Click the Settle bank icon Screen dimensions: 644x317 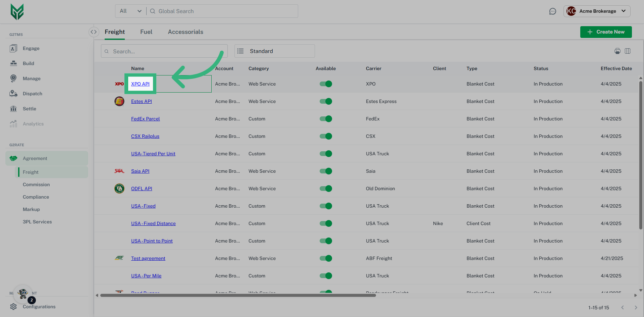coord(13,109)
